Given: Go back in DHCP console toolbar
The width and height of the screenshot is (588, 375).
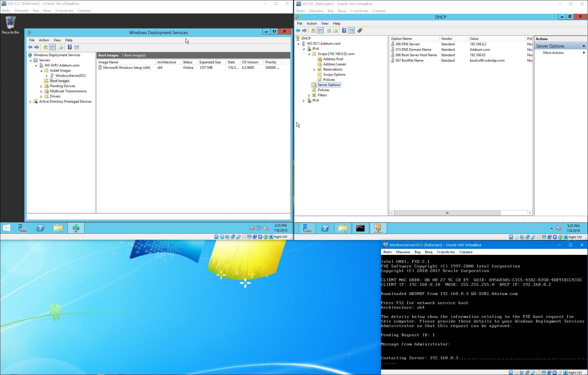Looking at the screenshot, I should [x=298, y=31].
